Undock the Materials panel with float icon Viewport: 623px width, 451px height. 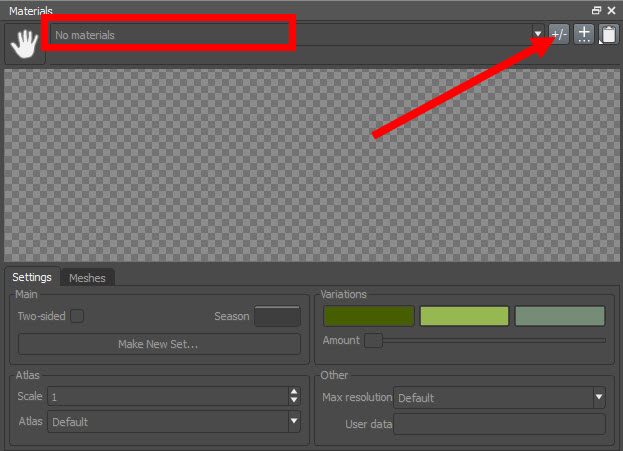[x=596, y=10]
